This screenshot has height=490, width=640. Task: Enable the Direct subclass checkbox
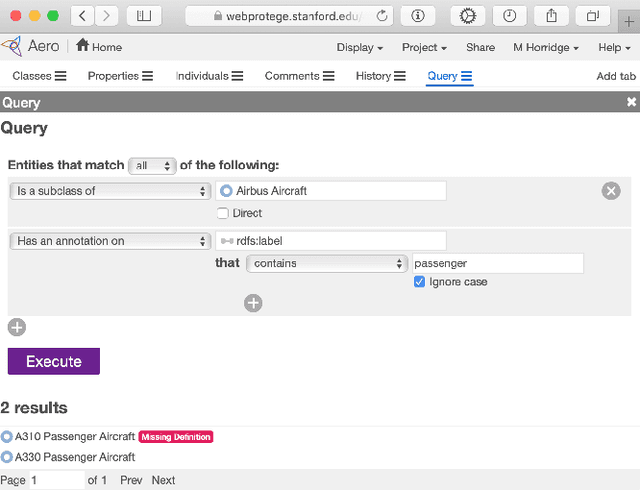222,213
